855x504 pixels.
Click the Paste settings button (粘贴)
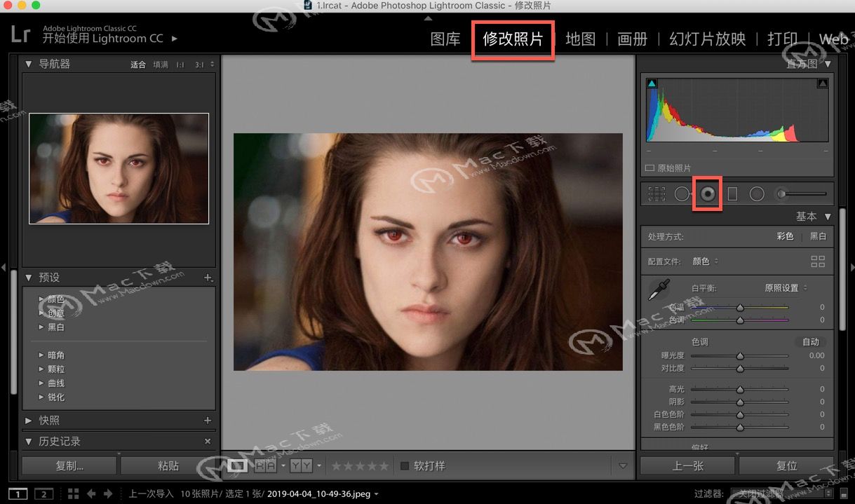pos(168,466)
